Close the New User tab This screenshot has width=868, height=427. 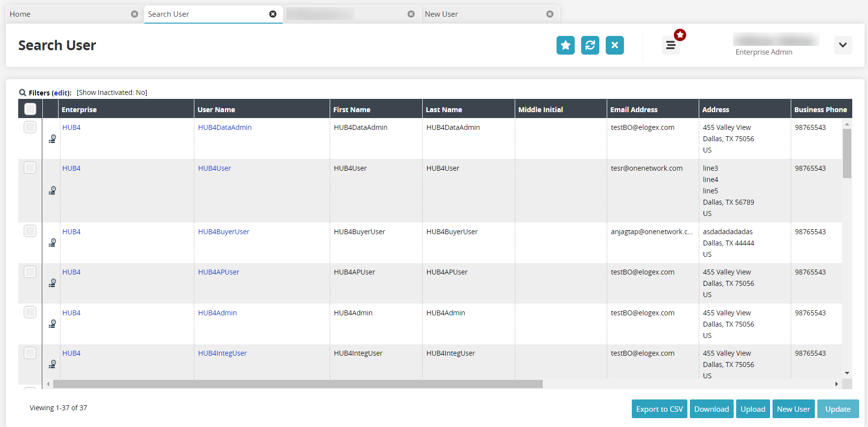tap(550, 14)
